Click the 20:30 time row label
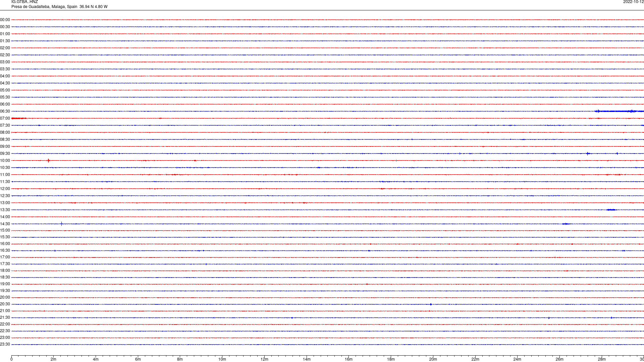The image size is (644, 362). click(x=5, y=304)
